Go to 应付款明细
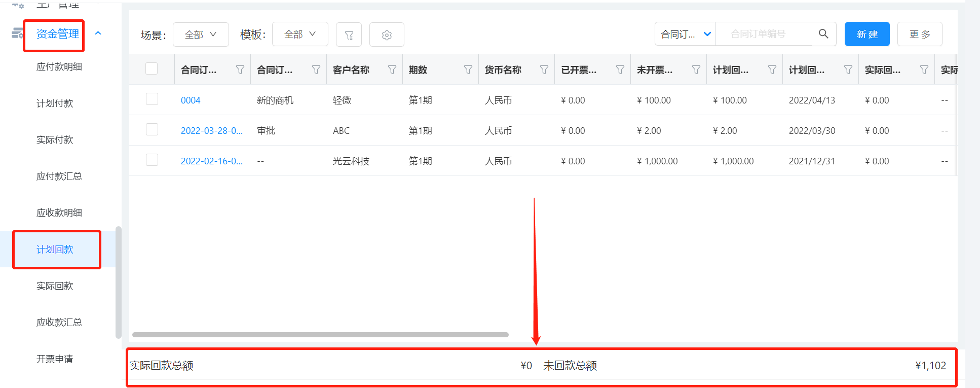 tap(59, 66)
